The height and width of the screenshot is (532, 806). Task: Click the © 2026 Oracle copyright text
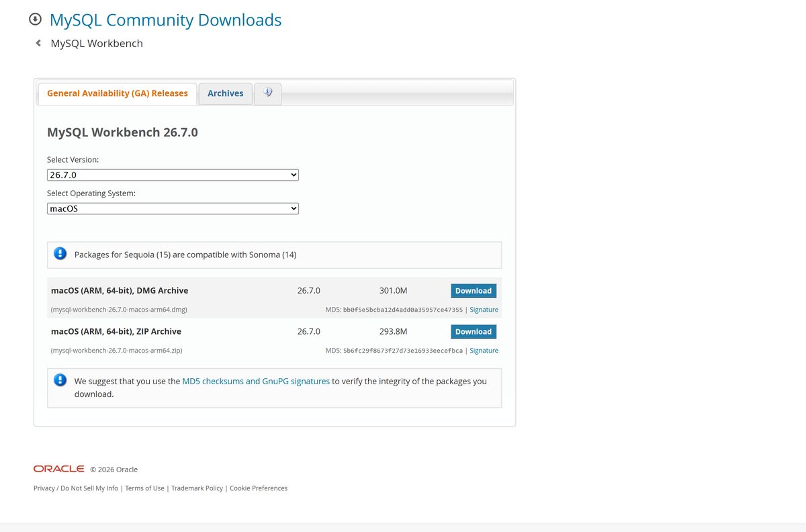click(114, 470)
